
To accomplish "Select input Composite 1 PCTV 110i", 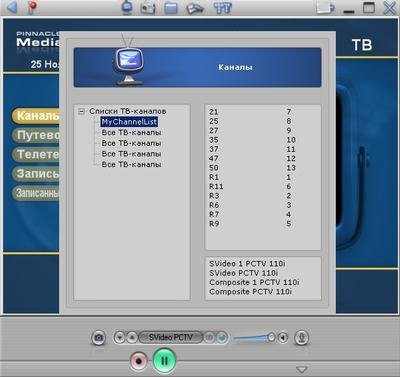I will [254, 283].
